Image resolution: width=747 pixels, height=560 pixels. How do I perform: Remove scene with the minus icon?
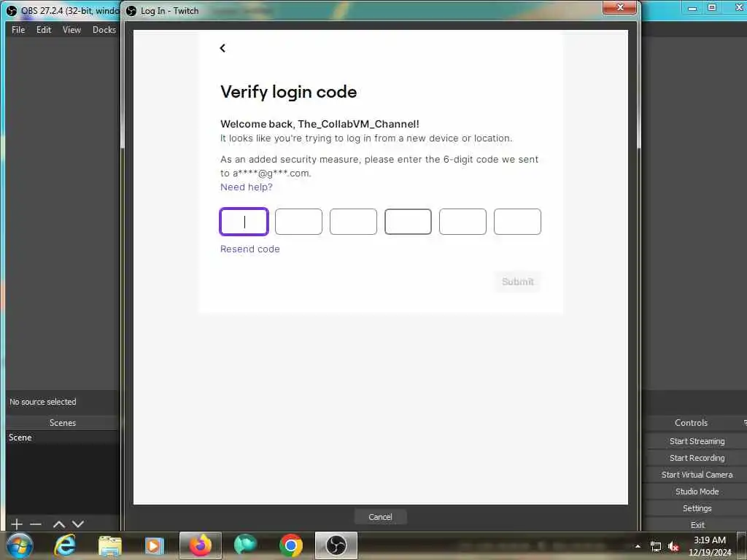point(36,524)
